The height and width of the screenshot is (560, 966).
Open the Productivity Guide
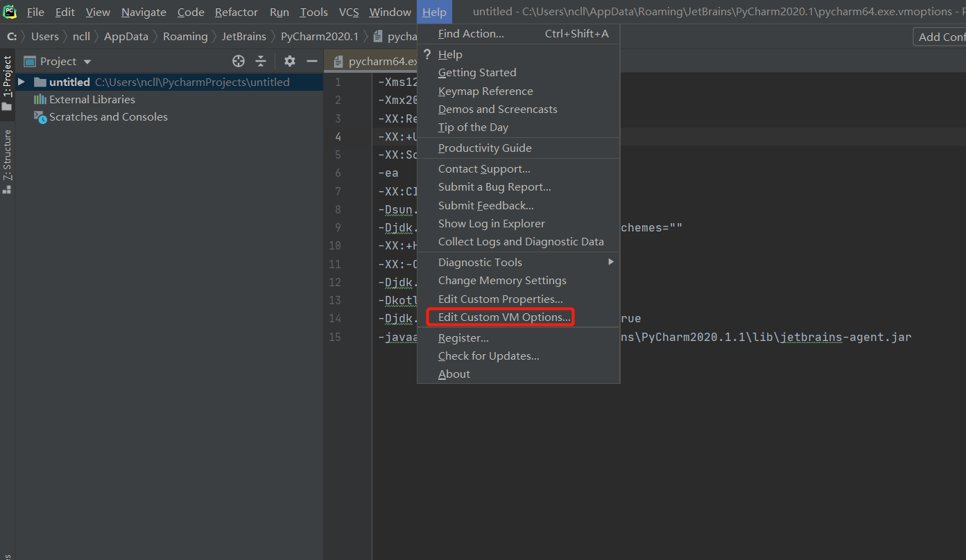click(x=518, y=148)
